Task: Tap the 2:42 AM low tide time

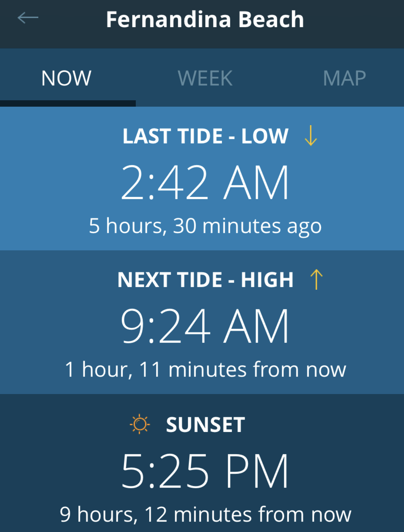Action: tap(205, 183)
